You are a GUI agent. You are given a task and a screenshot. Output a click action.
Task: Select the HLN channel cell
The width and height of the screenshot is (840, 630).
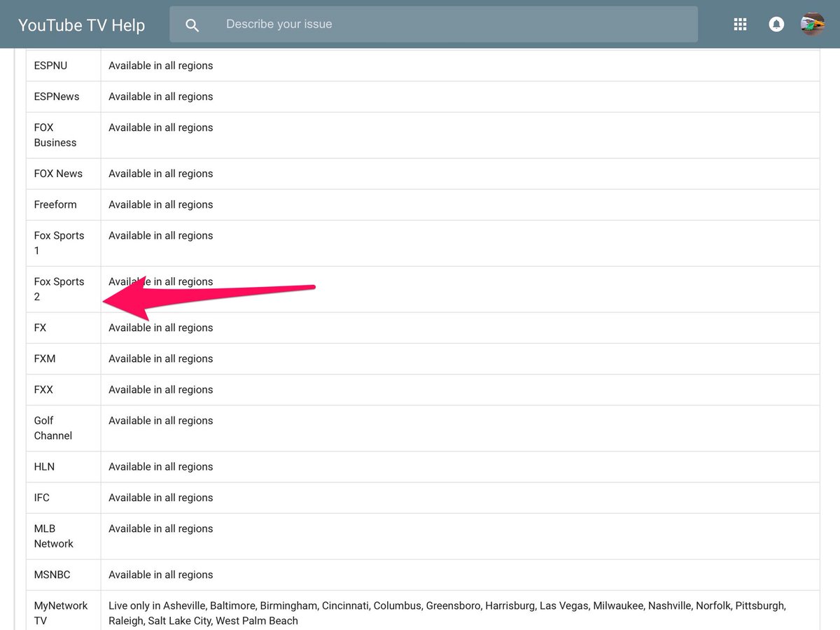[x=64, y=466]
